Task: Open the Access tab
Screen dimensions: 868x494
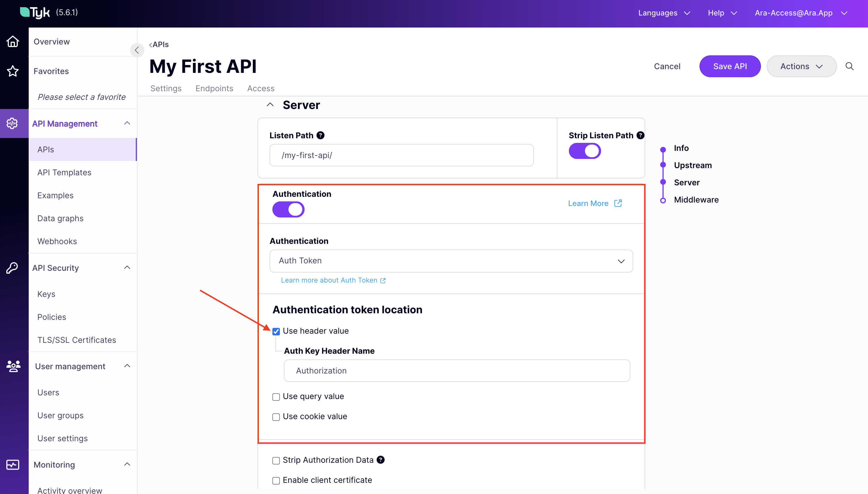Action: pos(260,88)
